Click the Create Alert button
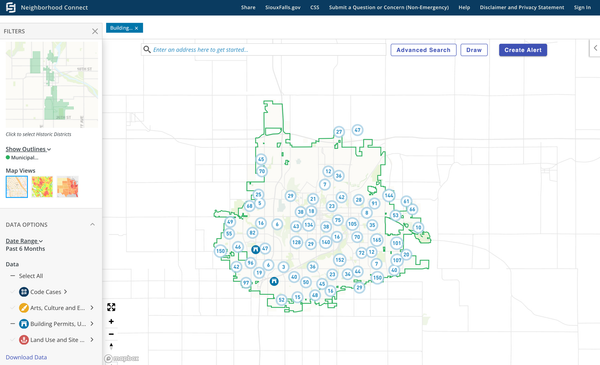Image resolution: width=600 pixels, height=365 pixels. (523, 50)
